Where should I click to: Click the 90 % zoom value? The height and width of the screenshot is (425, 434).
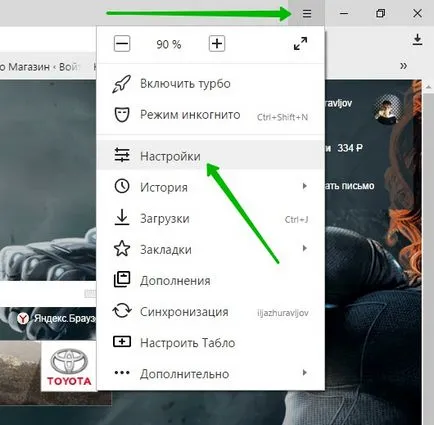[x=169, y=44]
